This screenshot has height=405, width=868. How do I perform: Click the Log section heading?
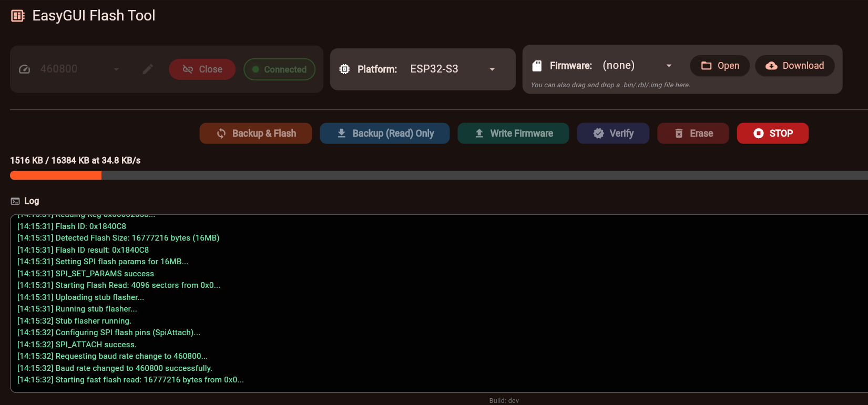click(32, 201)
